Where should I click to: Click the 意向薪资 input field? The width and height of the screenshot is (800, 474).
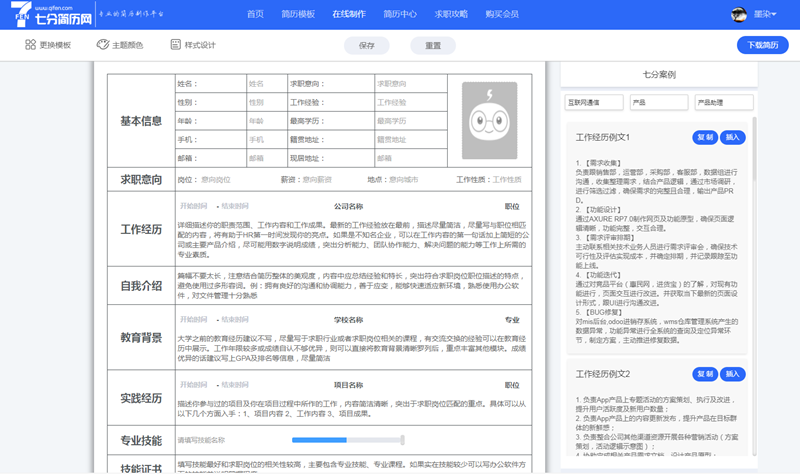click(x=317, y=180)
